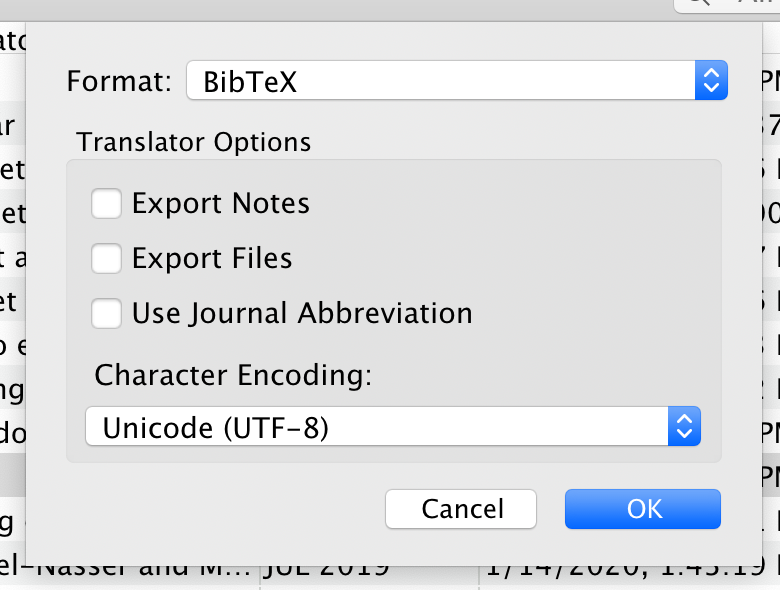The image size is (780, 590).
Task: Open the Format dropdown showing BibTeX
Action: [455, 81]
